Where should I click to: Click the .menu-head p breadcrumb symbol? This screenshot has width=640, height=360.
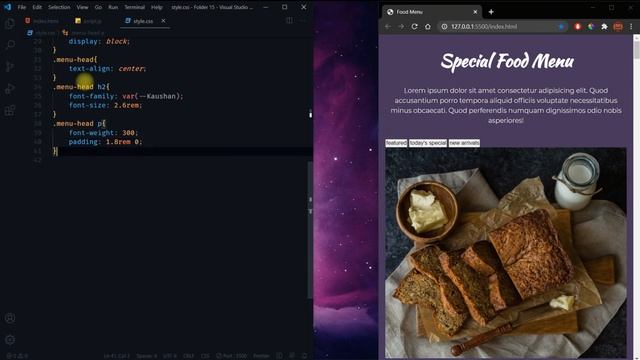[84, 33]
